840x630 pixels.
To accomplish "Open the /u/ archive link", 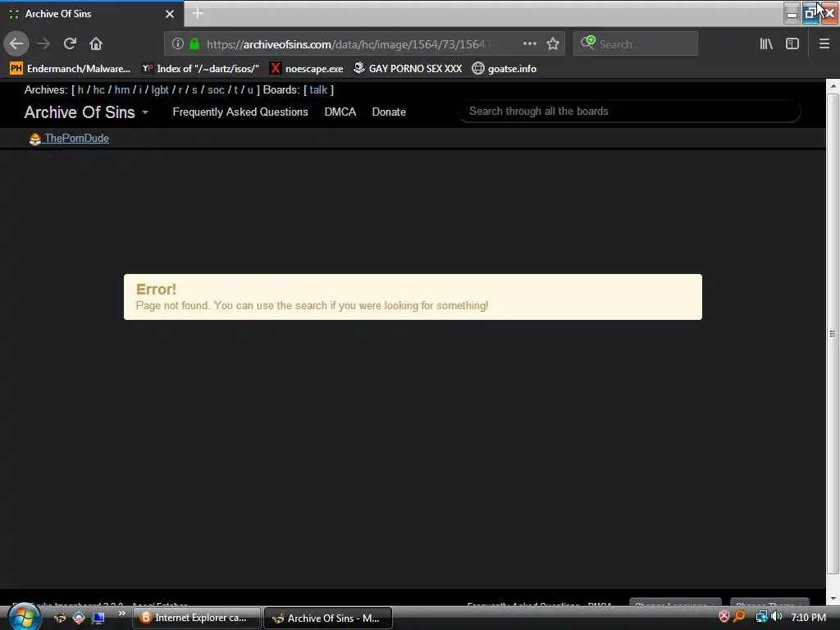I will (250, 90).
